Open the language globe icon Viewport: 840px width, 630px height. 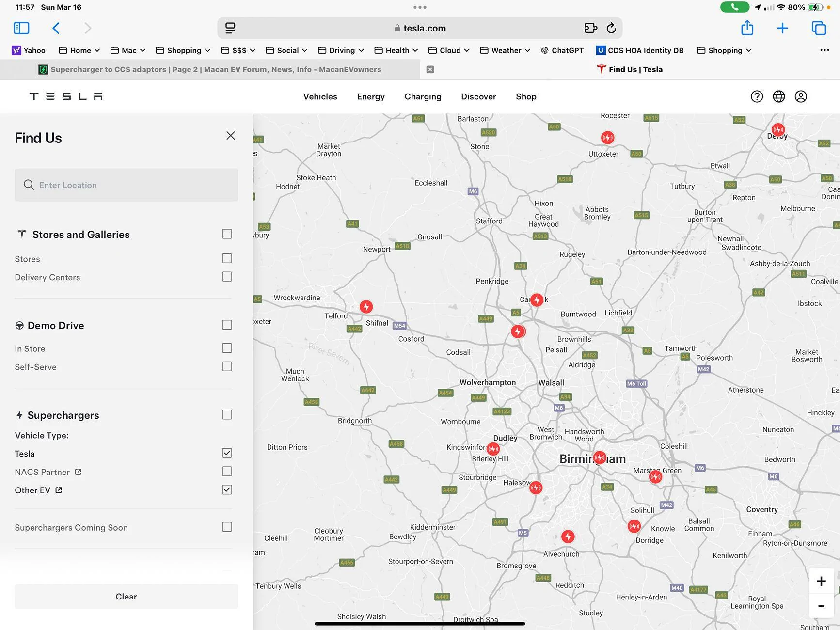[778, 96]
